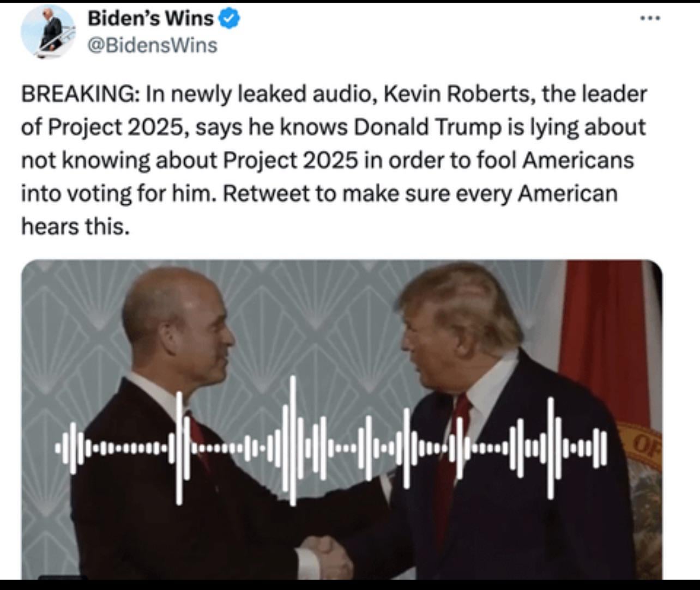Play the leaked audio video clip
700x590 pixels.
[342, 419]
